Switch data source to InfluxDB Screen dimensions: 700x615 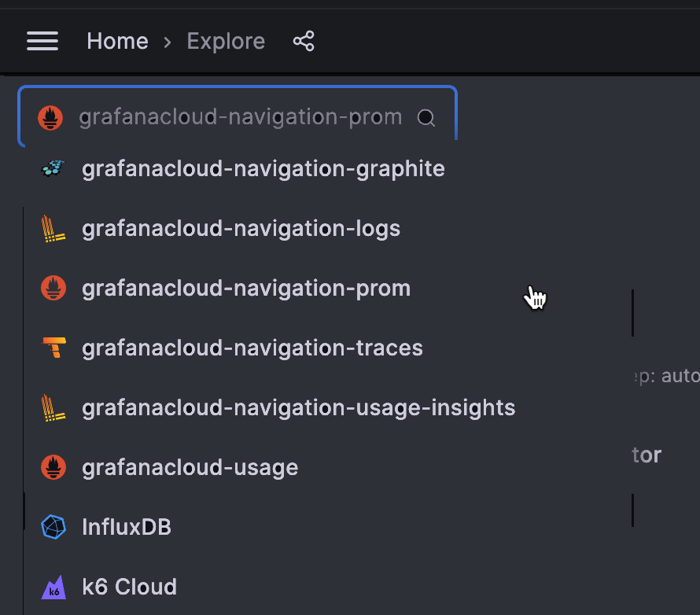[126, 527]
